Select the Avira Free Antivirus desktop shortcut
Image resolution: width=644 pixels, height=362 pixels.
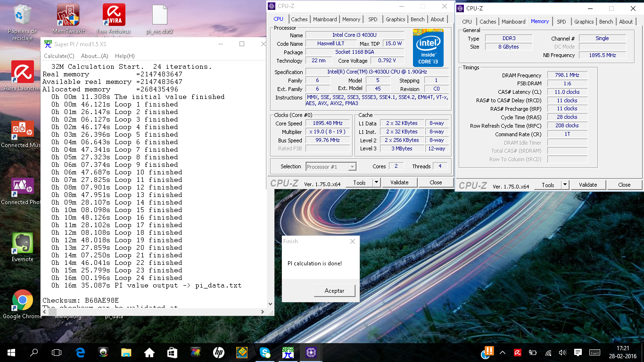pyautogui.click(x=114, y=19)
